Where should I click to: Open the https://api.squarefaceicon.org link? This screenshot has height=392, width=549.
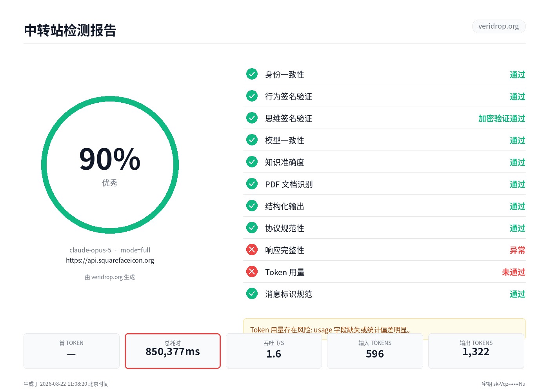(x=110, y=260)
